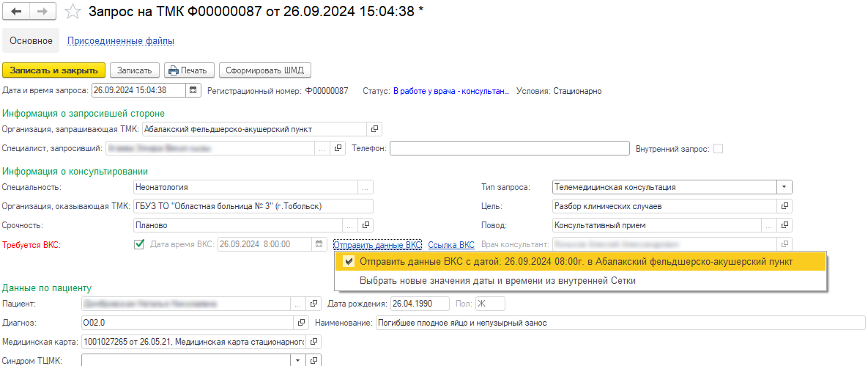
Task: Uncheck the Требуется ВКС checkbox
Action: tap(139, 244)
